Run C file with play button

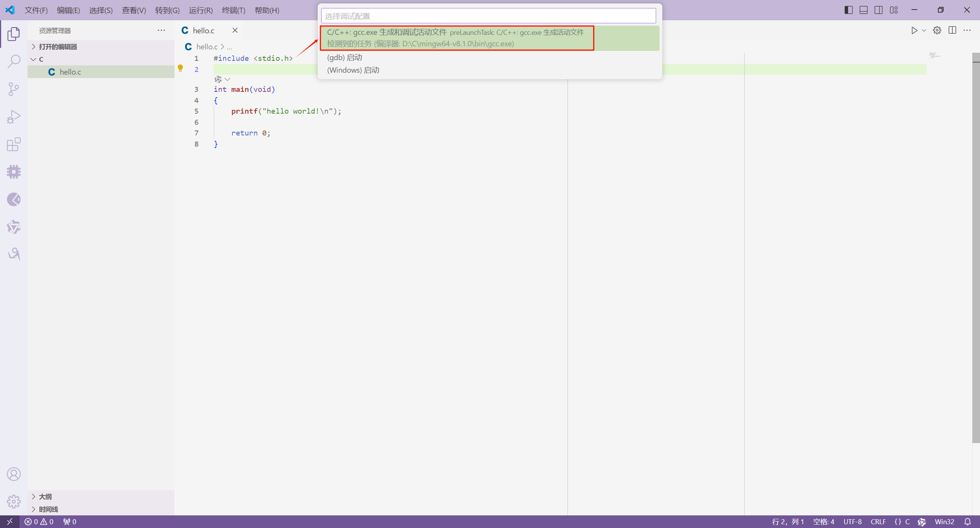point(914,31)
